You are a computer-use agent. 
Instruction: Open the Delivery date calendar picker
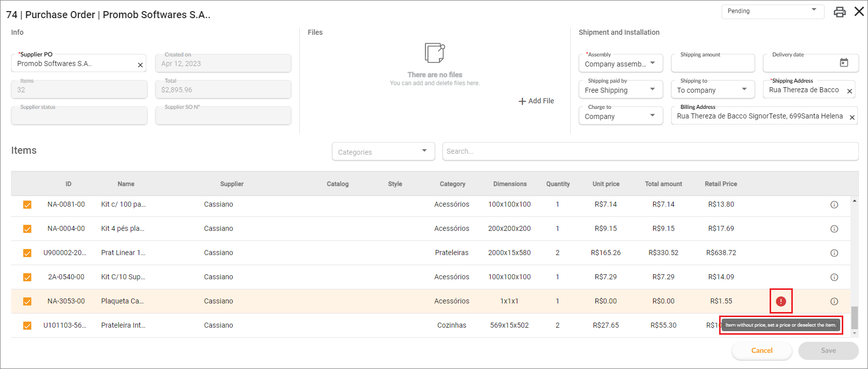(x=844, y=63)
